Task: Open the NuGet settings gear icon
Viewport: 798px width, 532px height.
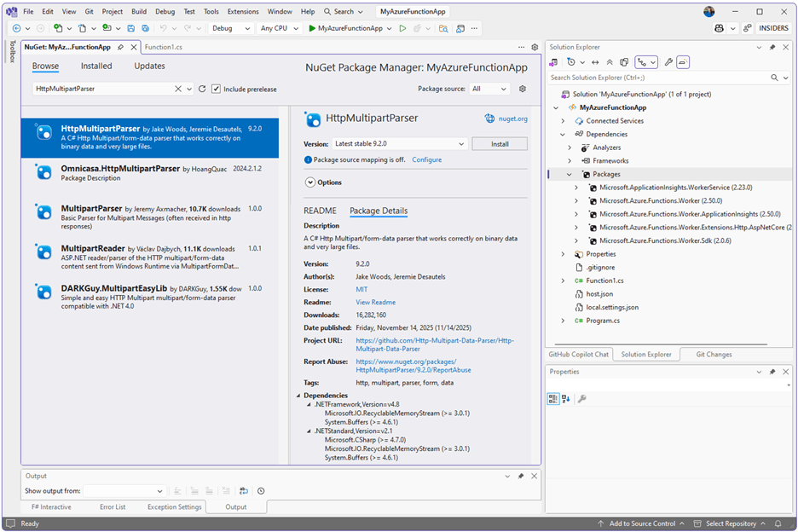Action: pos(523,90)
